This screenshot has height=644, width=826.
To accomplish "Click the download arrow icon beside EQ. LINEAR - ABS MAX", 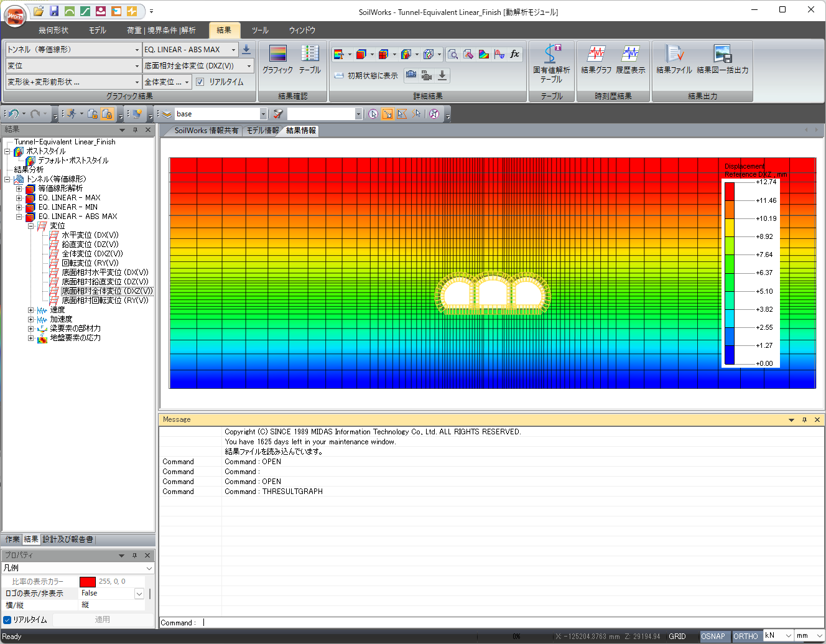I will pyautogui.click(x=246, y=49).
